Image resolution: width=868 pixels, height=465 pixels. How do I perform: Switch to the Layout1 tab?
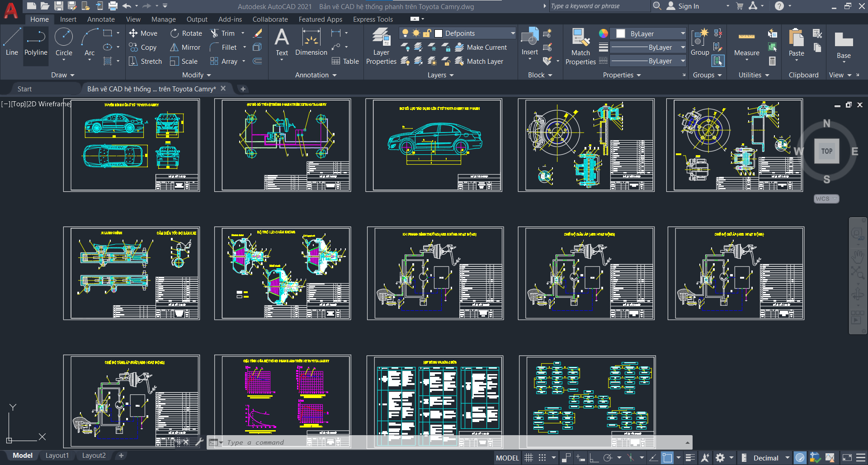click(57, 456)
